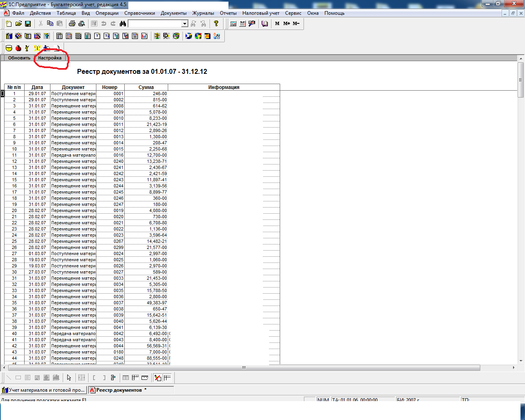Open the calculator icon in toolbar
The width and height of the screenshot is (525, 420).
click(233, 24)
